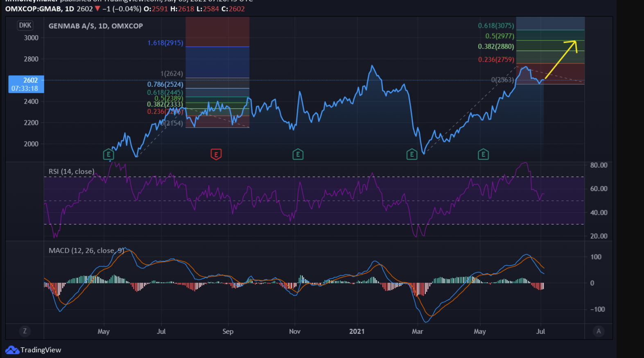Click the yellow arrow drawing
This screenshot has height=358, width=644.
(561, 58)
